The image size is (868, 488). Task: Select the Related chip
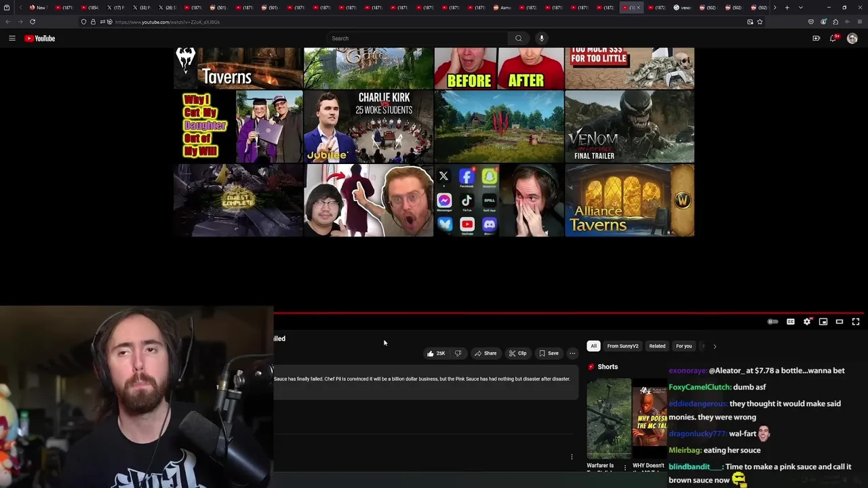657,346
